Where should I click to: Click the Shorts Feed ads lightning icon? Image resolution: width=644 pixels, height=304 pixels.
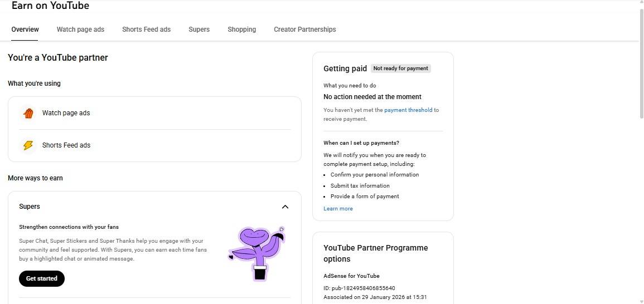pyautogui.click(x=28, y=145)
